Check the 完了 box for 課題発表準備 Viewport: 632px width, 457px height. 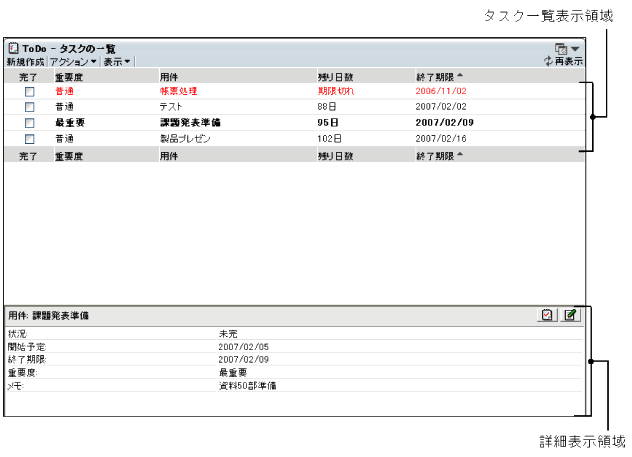coord(29,123)
